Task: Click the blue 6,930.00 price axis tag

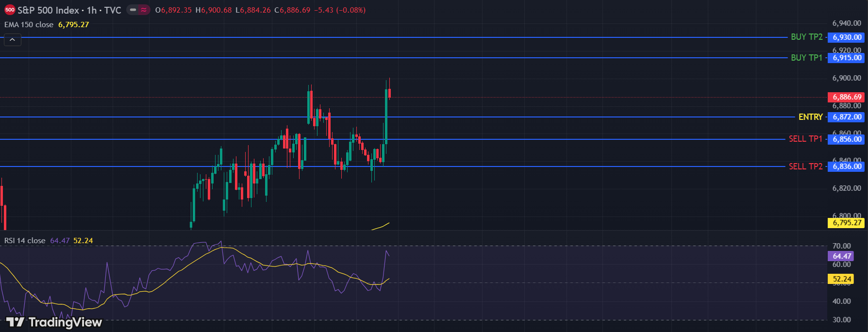Action: [847, 37]
